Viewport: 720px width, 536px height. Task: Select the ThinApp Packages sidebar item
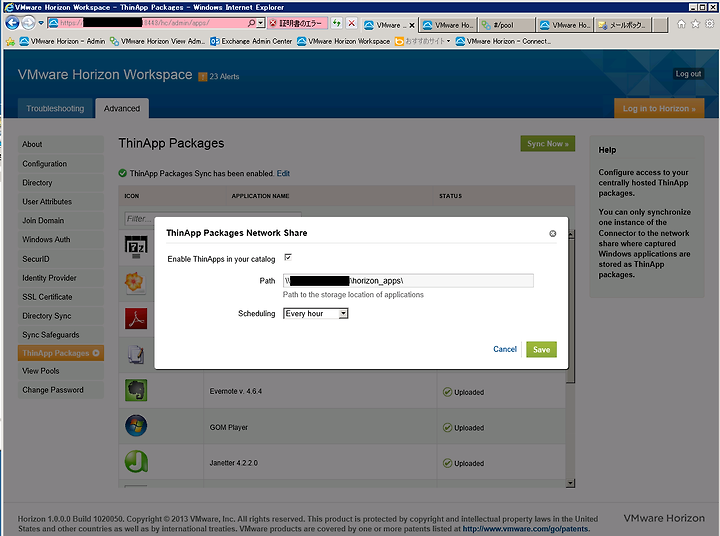[61, 353]
